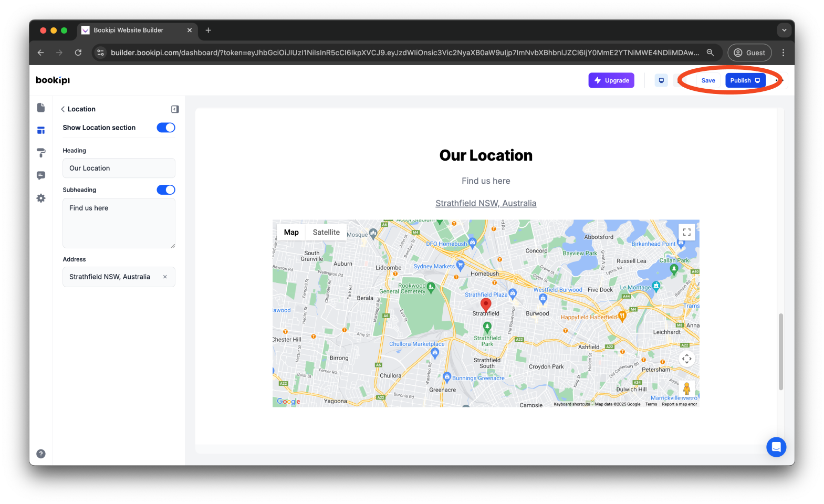824x504 pixels.
Task: Toggle the Subheading switch
Action: [x=166, y=190]
